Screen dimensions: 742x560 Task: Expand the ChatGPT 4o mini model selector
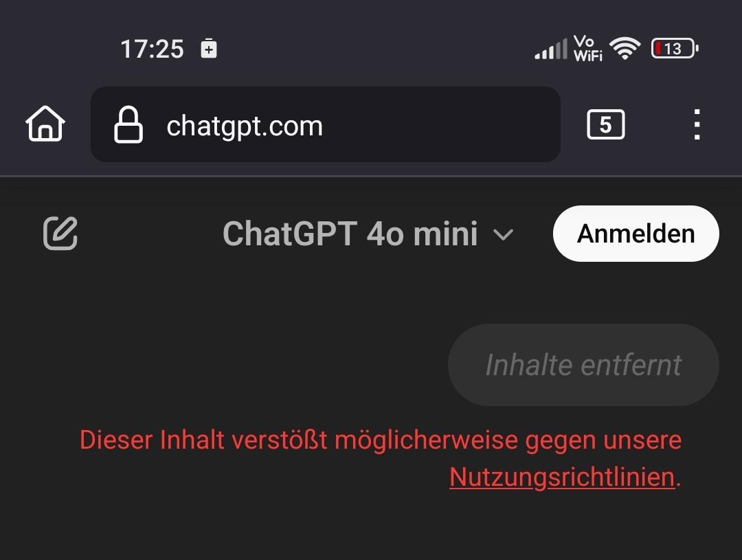(368, 234)
